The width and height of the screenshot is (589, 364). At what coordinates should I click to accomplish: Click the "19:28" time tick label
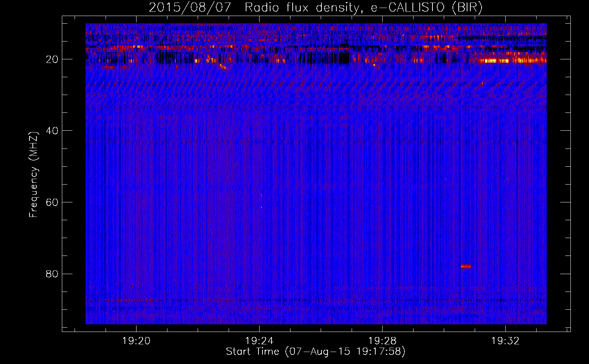[x=382, y=341]
